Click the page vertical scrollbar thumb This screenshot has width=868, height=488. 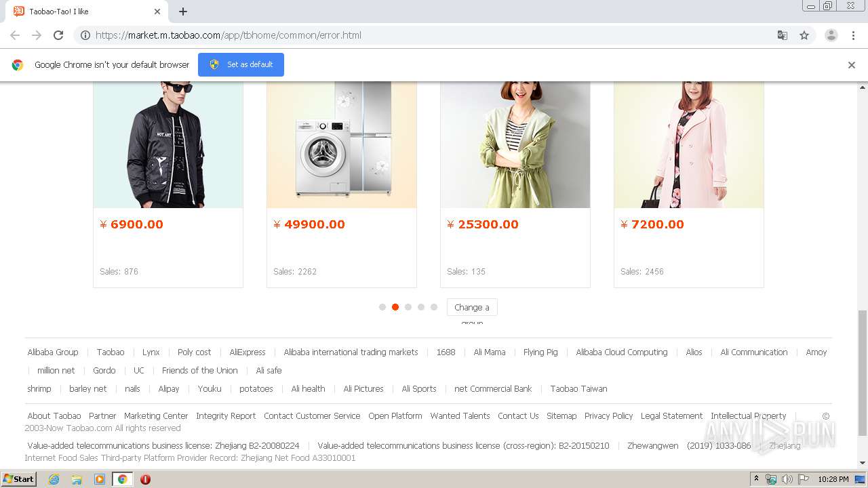coord(863,373)
